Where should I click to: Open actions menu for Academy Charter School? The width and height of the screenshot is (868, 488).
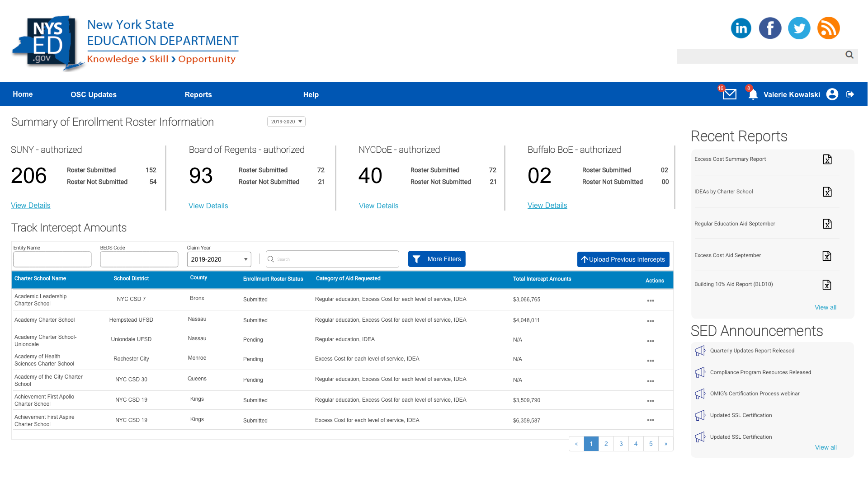click(x=651, y=321)
